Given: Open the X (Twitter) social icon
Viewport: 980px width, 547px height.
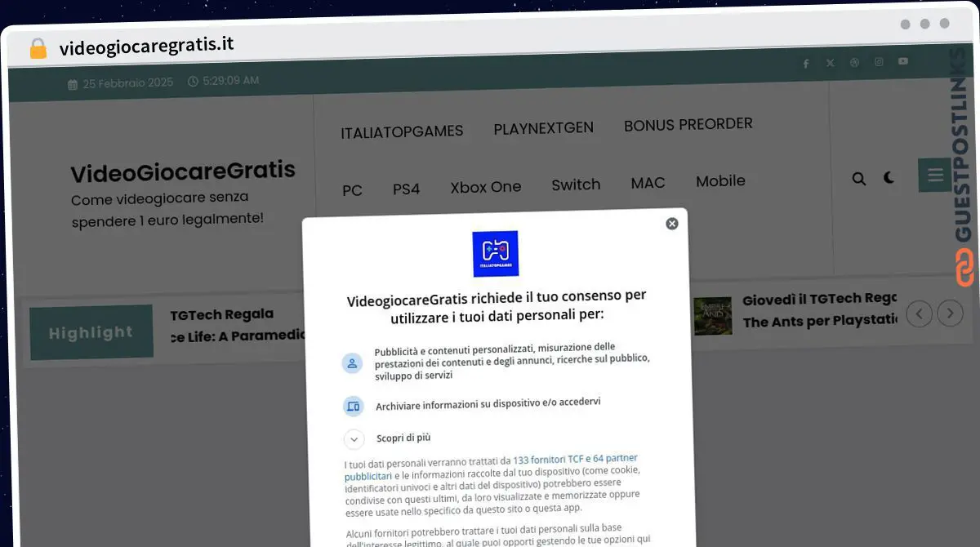Looking at the screenshot, I should click(830, 63).
